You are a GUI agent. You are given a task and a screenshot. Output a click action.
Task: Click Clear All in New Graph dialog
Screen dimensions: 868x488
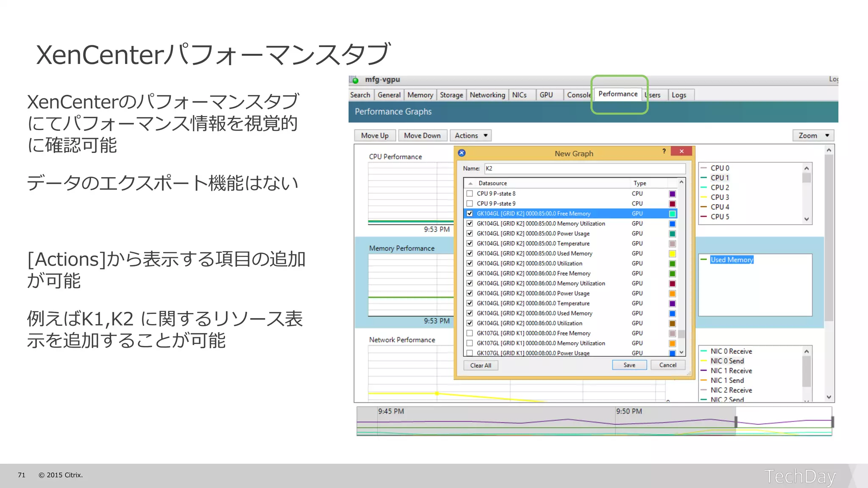coord(481,365)
